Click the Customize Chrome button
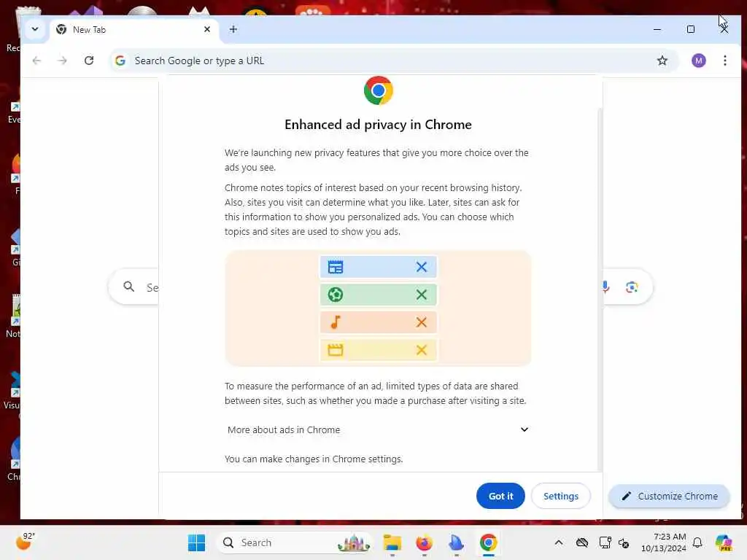 tap(670, 496)
